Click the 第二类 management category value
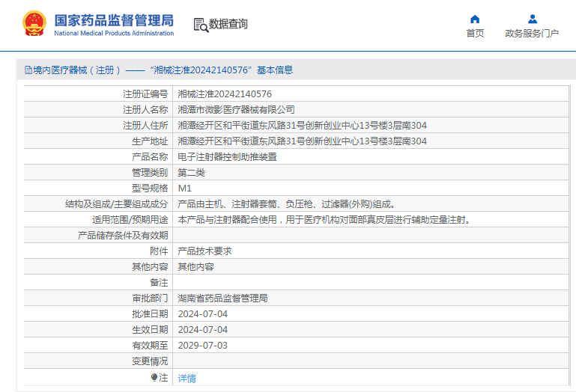 pyautogui.click(x=192, y=173)
